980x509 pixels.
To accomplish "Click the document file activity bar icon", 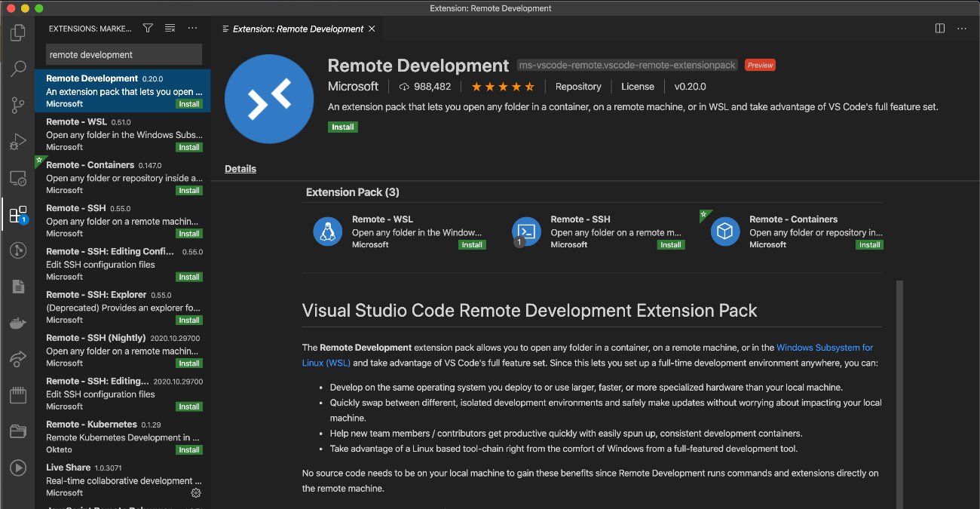I will tap(17, 287).
